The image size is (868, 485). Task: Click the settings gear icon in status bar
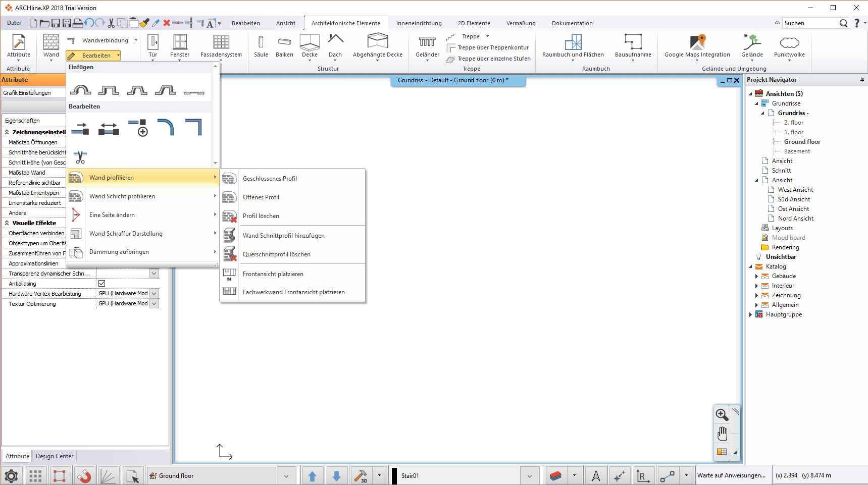click(11, 476)
